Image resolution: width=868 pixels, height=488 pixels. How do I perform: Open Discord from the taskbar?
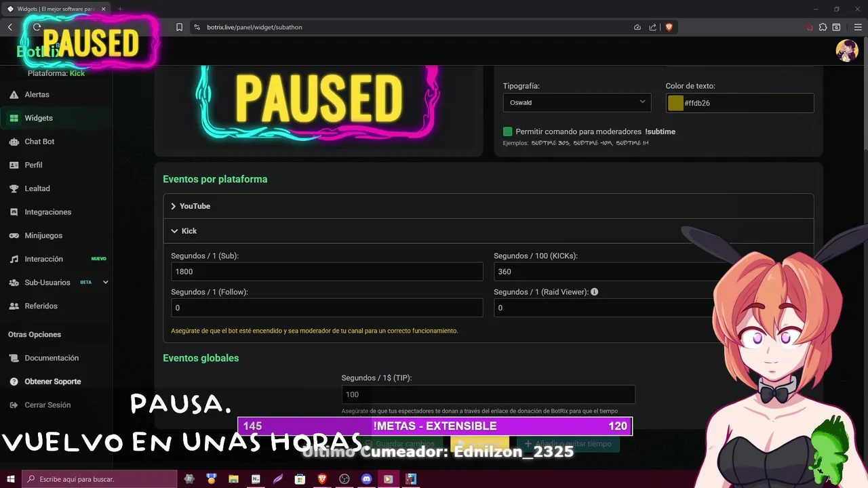tap(366, 479)
